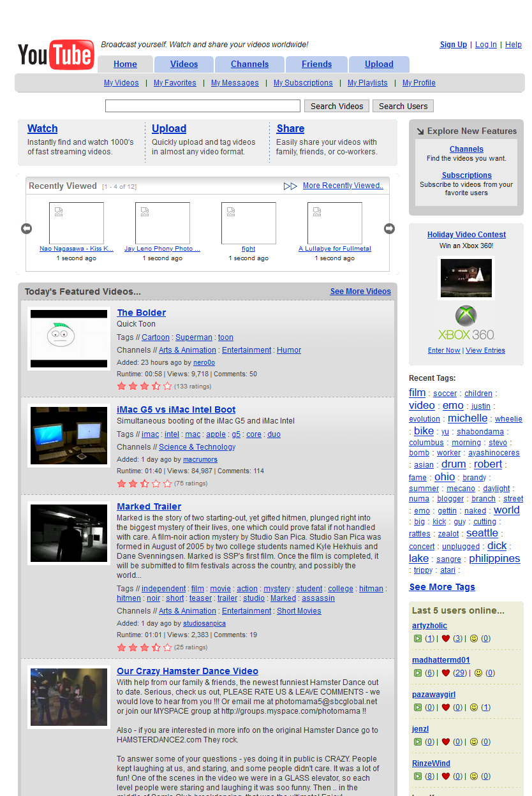Open My Messages in the submenu
The height and width of the screenshot is (796, 532).
pyautogui.click(x=235, y=83)
